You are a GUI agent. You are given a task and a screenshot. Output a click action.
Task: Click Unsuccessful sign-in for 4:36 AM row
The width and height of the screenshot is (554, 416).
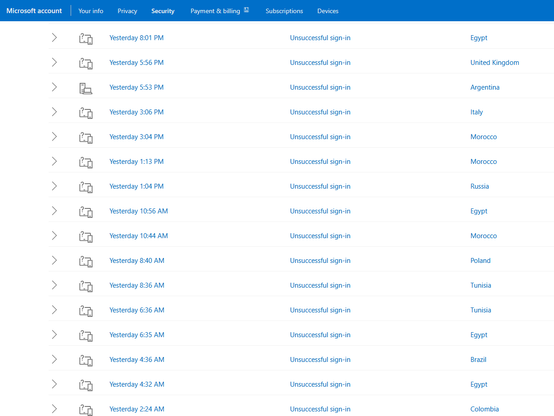pyautogui.click(x=320, y=359)
